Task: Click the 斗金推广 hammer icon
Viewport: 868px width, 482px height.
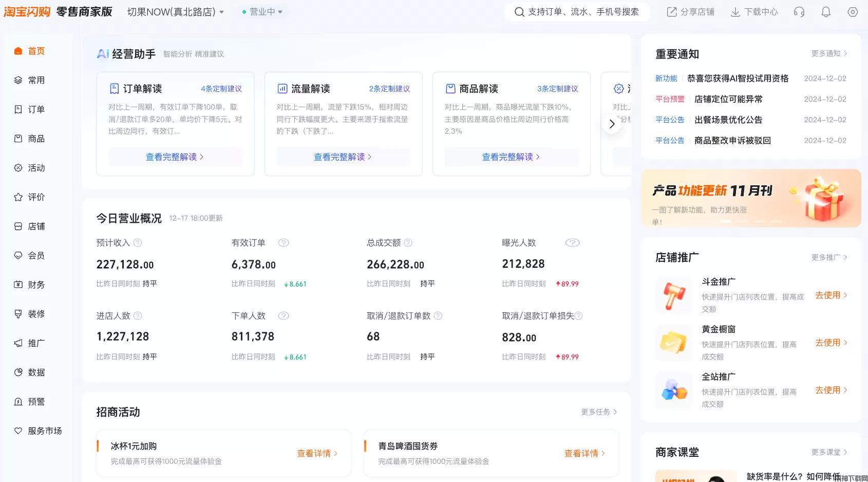Action: point(674,296)
